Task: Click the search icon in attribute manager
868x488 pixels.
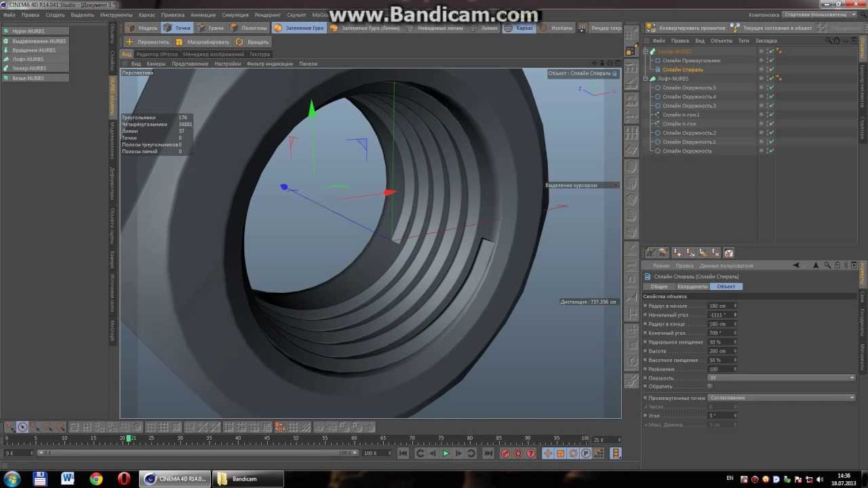Action: click(827, 266)
